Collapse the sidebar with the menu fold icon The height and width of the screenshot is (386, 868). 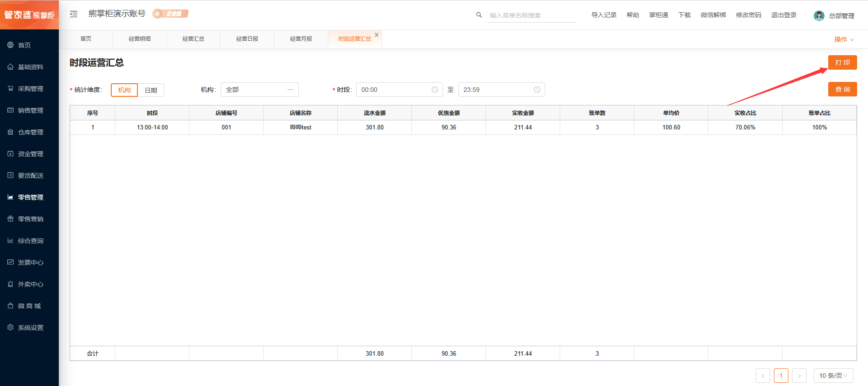coord(74,14)
